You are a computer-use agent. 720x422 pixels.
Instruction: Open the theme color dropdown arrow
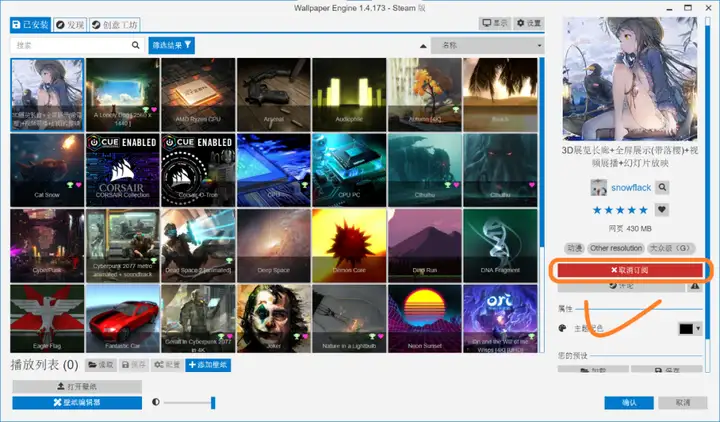point(698,328)
